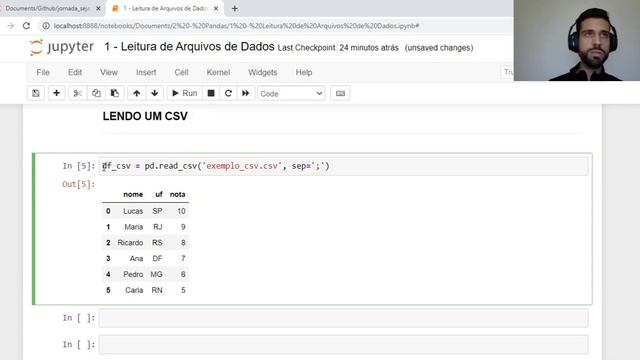This screenshot has height=360, width=640.
Task: Click the first empty code cell
Action: click(343, 318)
